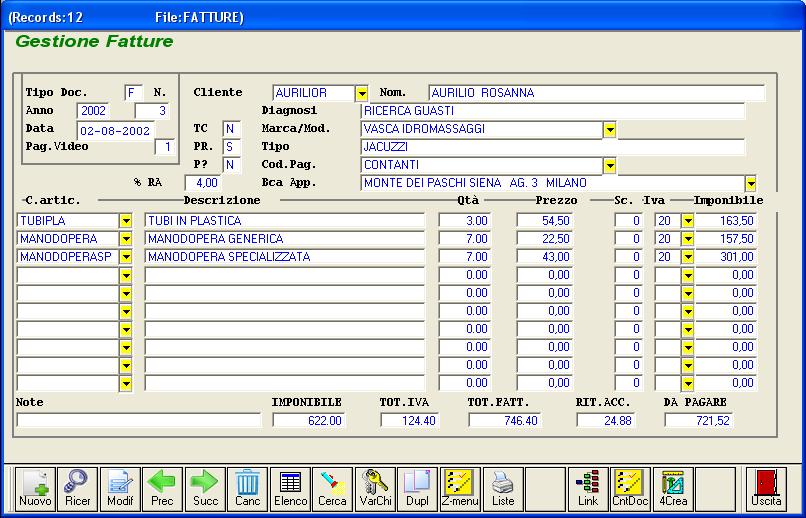
Task: Open the VarChi keys icon
Action: [375, 489]
